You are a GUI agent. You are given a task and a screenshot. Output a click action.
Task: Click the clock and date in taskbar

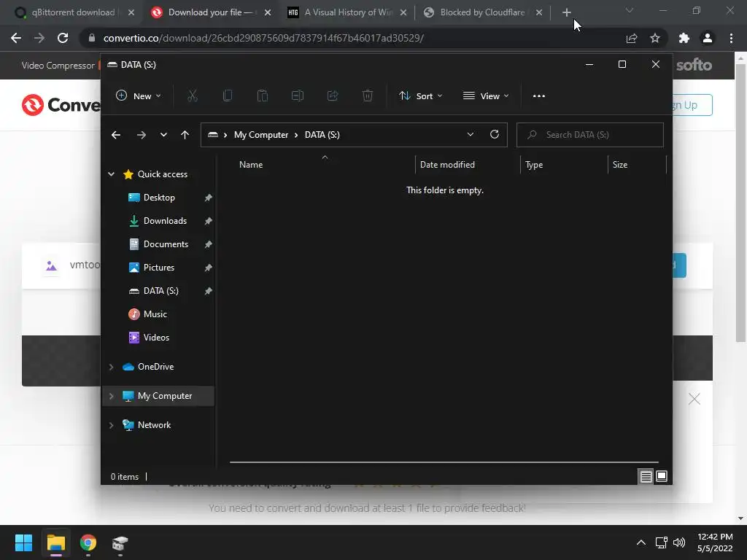pos(715,542)
